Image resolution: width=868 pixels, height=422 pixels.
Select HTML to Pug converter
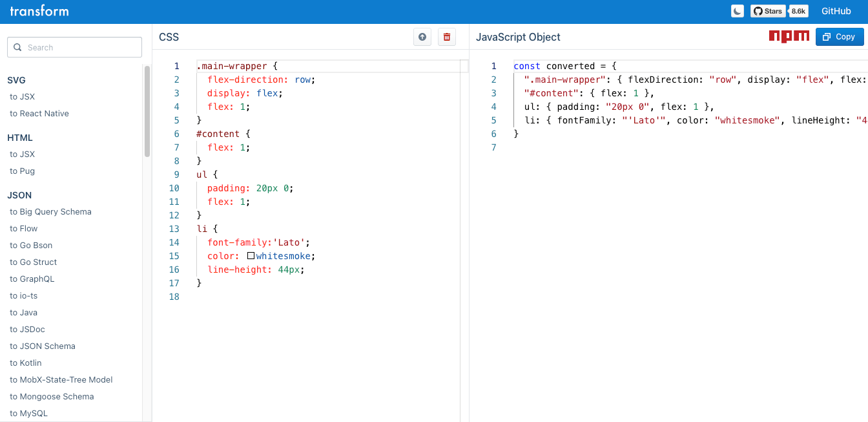click(x=23, y=171)
